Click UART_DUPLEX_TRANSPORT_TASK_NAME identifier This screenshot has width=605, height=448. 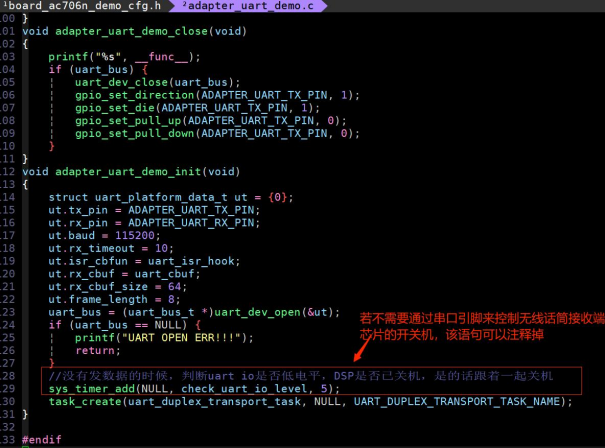[456, 401]
